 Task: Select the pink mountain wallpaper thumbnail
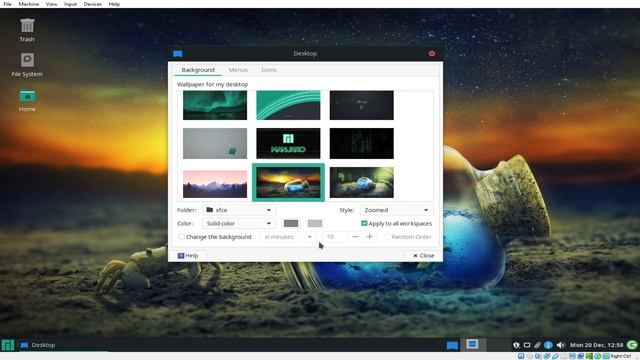click(x=215, y=184)
